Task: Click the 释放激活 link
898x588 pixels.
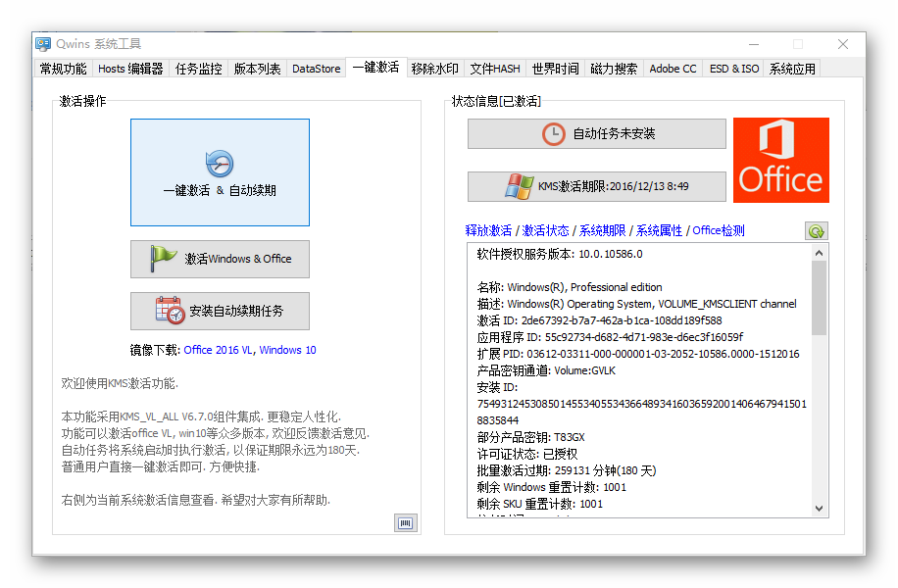Action: point(488,231)
